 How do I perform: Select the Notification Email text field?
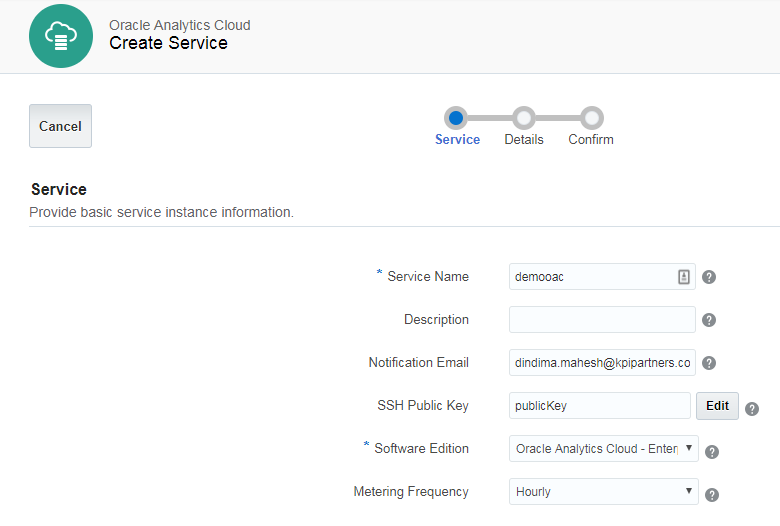[x=602, y=363]
